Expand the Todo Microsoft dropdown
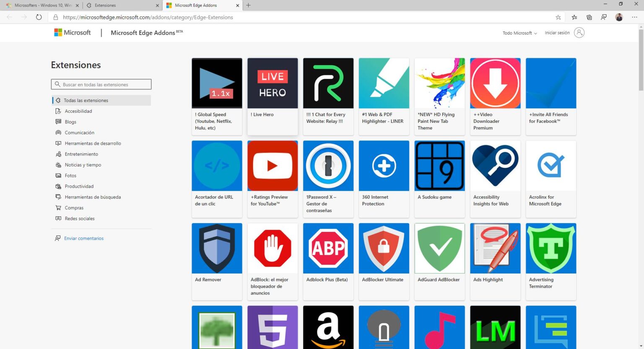The image size is (644, 349). click(519, 33)
